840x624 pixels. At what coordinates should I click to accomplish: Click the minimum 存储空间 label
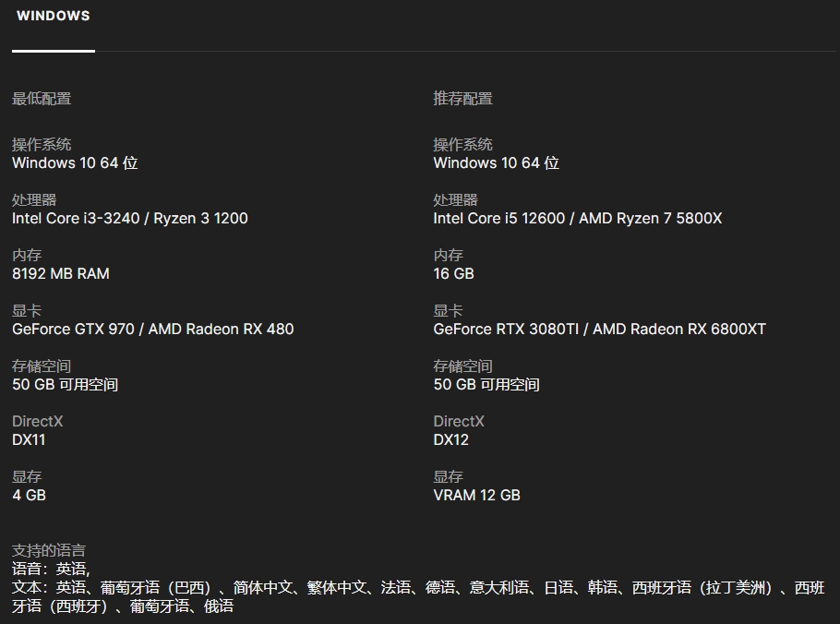[x=42, y=366]
